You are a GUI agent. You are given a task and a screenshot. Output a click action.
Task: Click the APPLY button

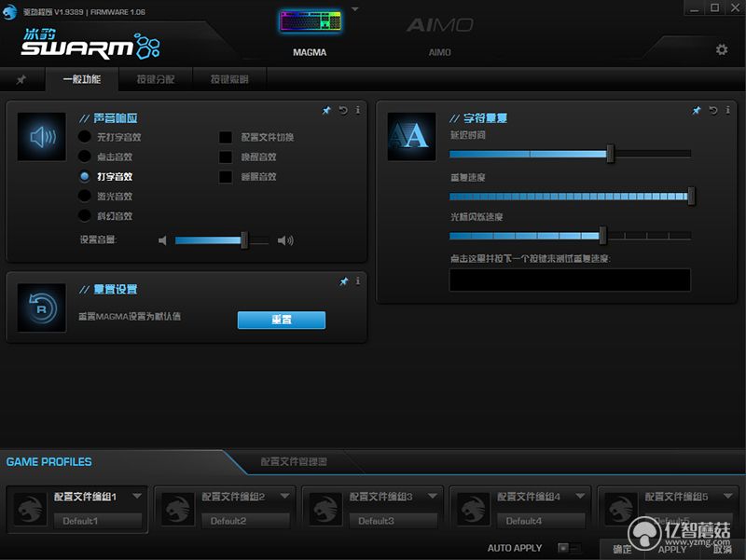pyautogui.click(x=671, y=550)
